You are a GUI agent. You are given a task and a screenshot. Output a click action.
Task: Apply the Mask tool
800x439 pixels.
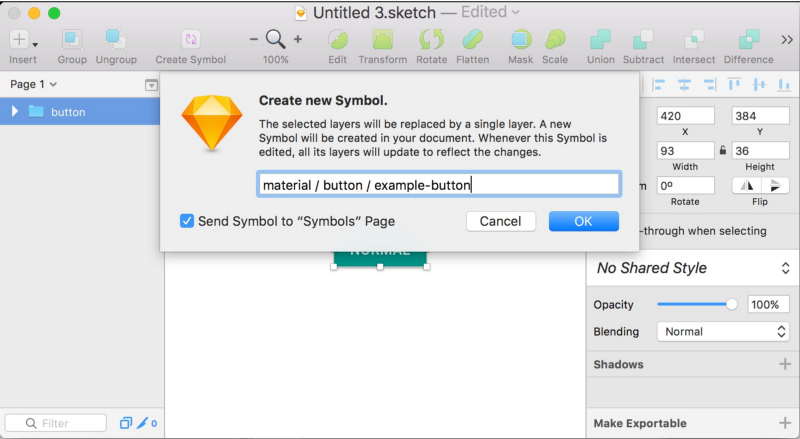click(520, 40)
